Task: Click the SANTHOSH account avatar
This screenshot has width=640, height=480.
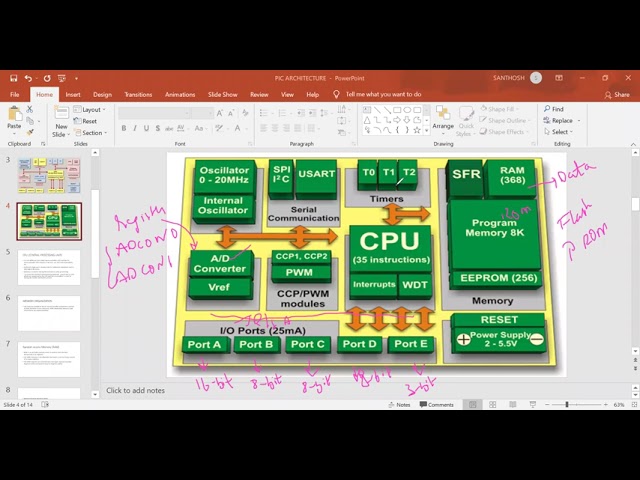Action: point(536,78)
